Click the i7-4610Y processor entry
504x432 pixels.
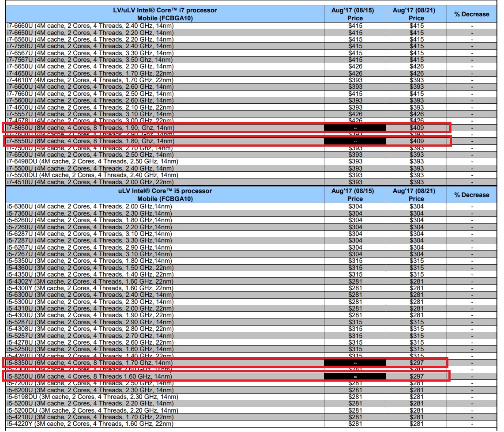90,80
